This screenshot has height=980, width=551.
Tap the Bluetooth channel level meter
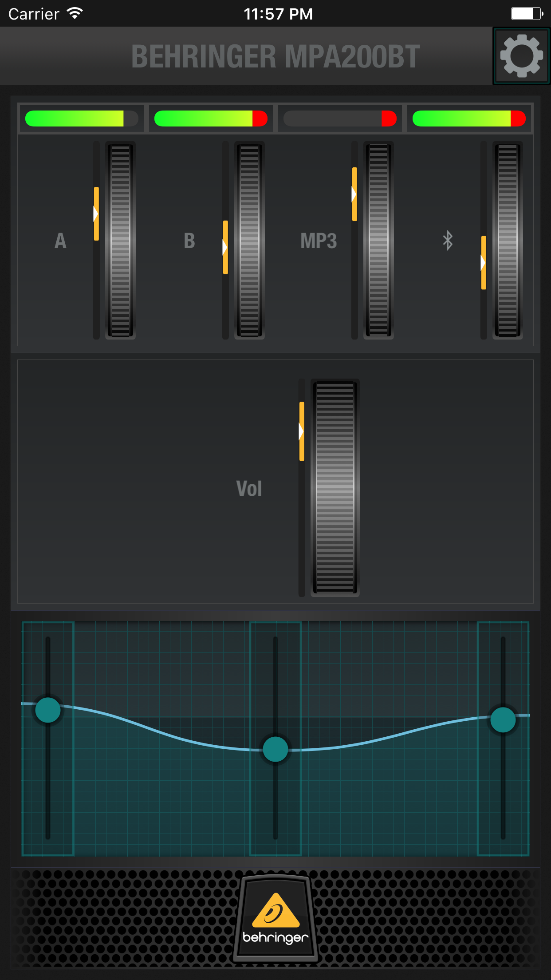point(469,119)
